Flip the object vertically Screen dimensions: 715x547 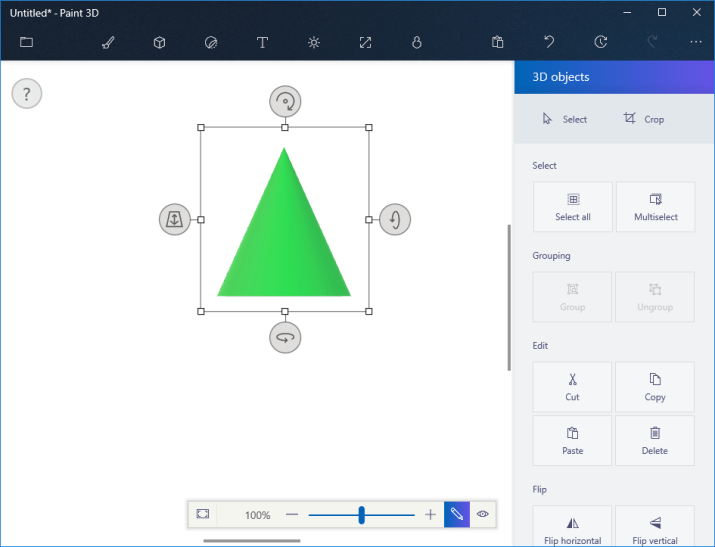tap(655, 526)
